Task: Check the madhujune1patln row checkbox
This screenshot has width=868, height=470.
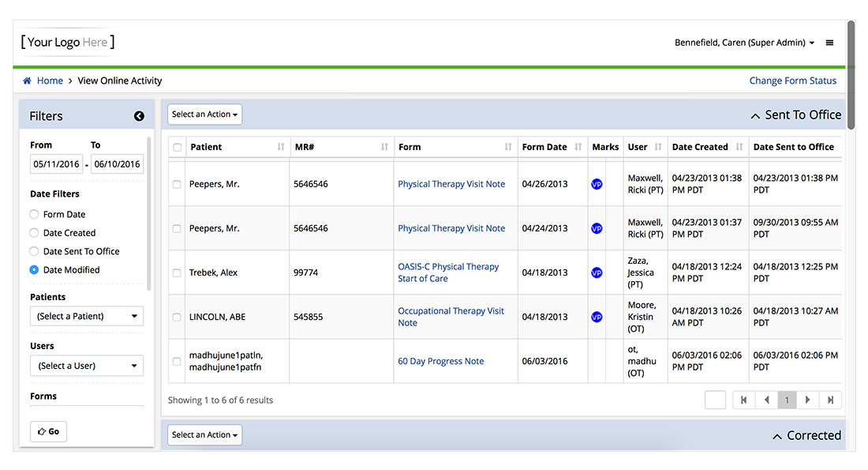Action: point(177,361)
